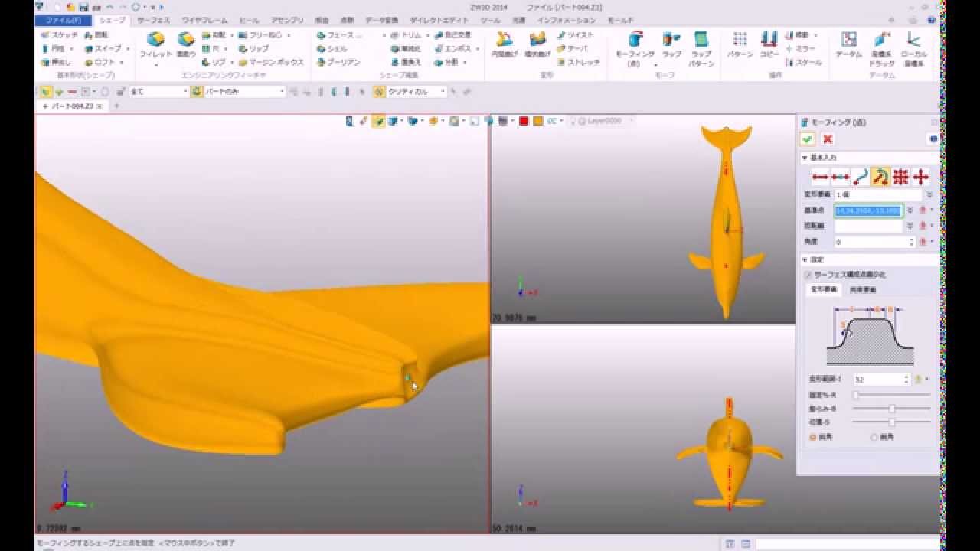980x551 pixels.
Task: Toggle the サーフェス構成点最少化 checkbox
Action: tap(808, 275)
